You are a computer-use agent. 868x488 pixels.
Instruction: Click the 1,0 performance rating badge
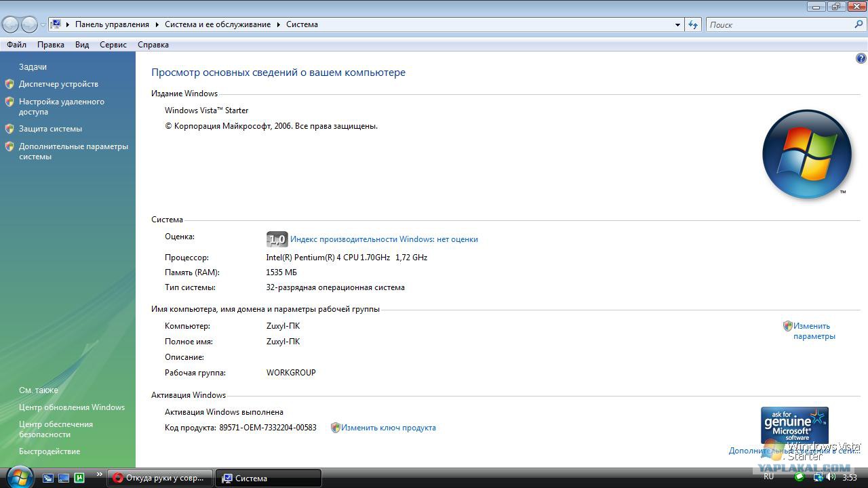tap(277, 239)
